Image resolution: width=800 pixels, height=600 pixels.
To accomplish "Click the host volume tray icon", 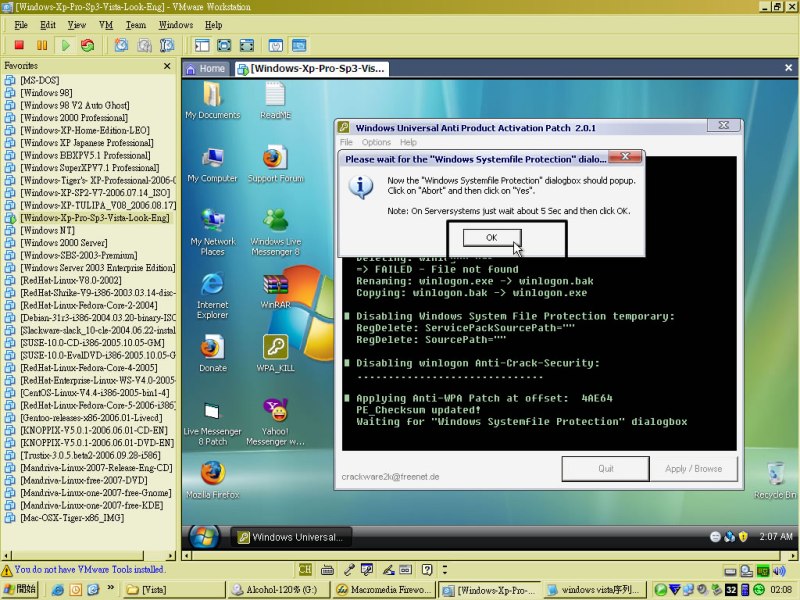I will [780, 570].
